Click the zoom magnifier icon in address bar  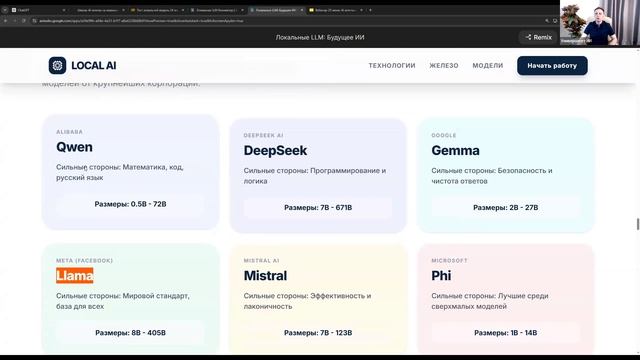point(547,20)
